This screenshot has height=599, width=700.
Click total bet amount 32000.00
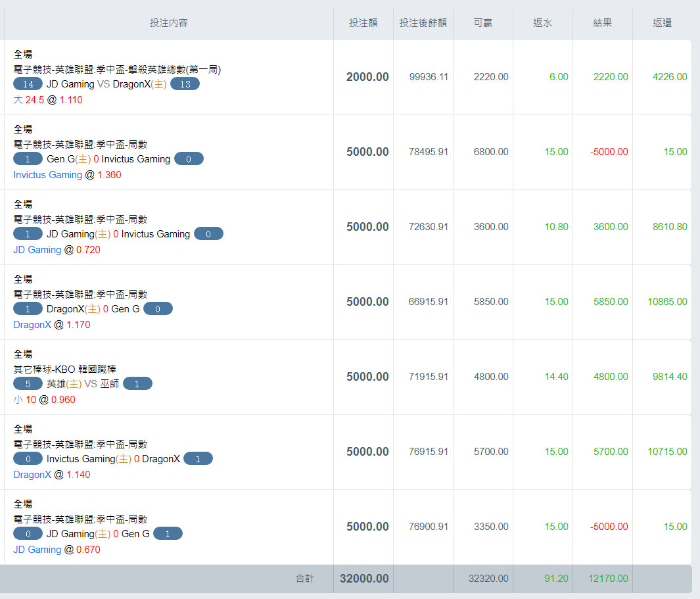pos(364,579)
